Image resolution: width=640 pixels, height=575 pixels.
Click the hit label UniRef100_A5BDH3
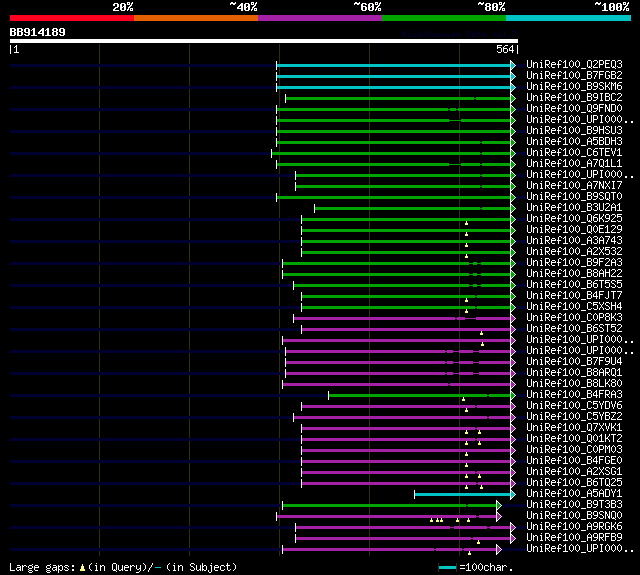point(574,142)
